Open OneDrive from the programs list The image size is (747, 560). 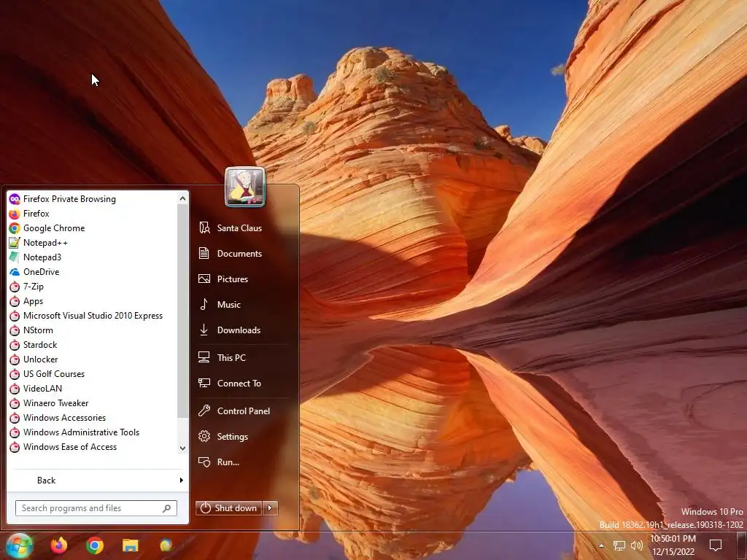[92, 272]
